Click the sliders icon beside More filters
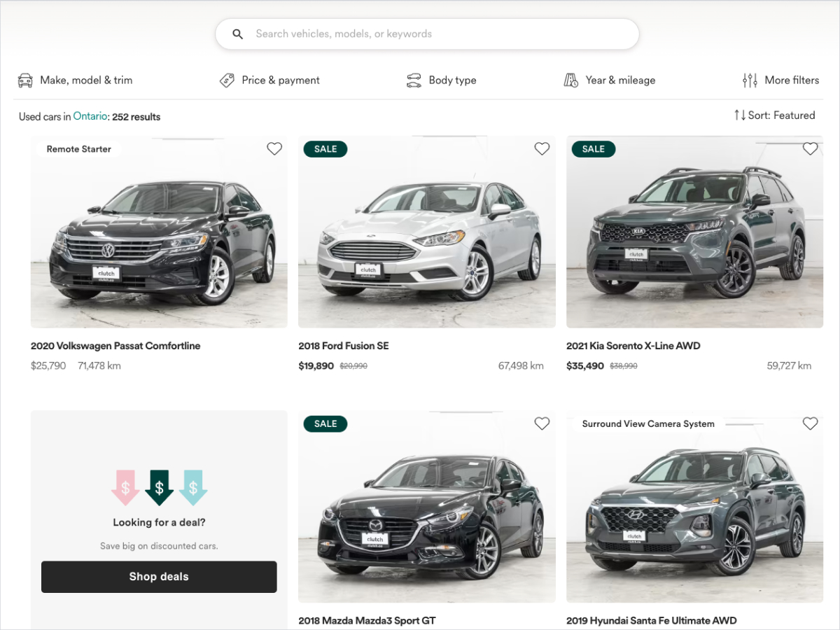840x630 pixels. click(x=750, y=80)
